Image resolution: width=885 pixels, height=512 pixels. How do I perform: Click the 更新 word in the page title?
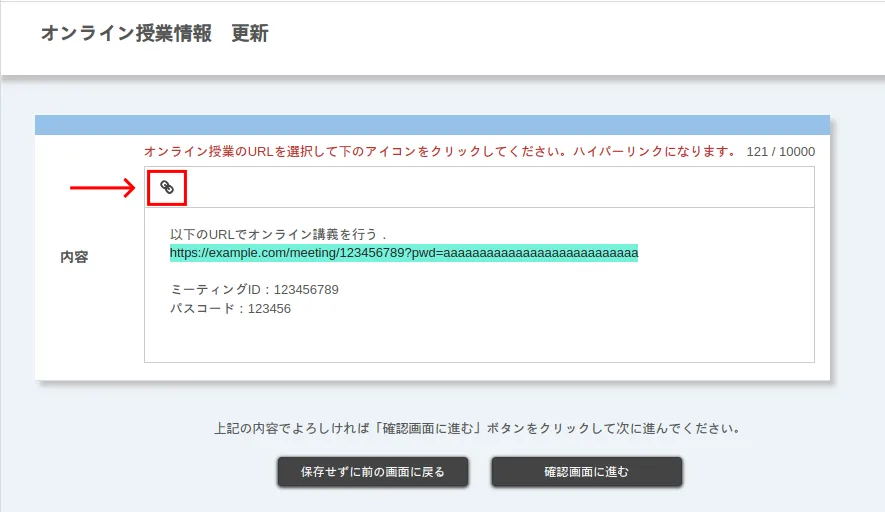click(x=250, y=33)
